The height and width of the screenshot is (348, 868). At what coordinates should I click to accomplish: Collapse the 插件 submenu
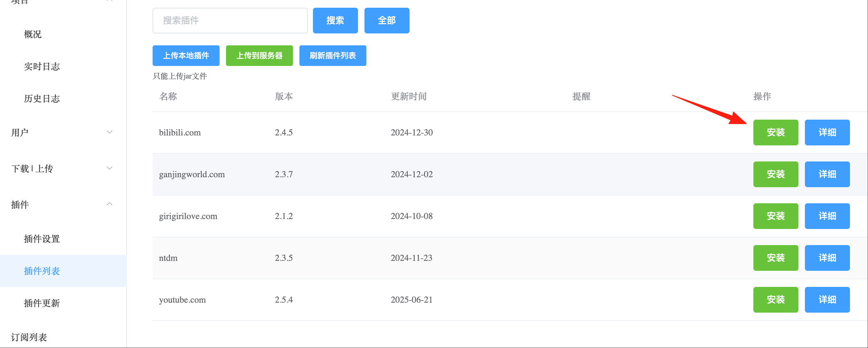tap(63, 204)
